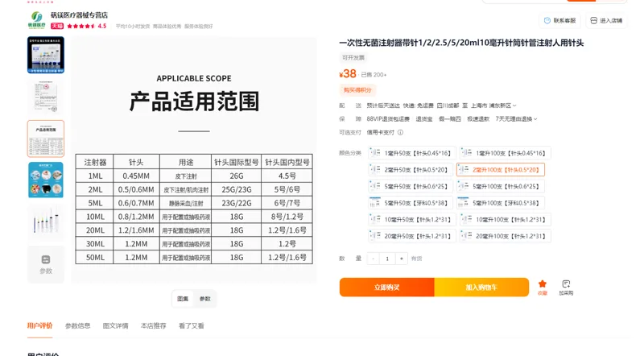Screen dimensions: 644x356
Task: Click the 假一赔四 guarantee text
Action: [x=450, y=119]
